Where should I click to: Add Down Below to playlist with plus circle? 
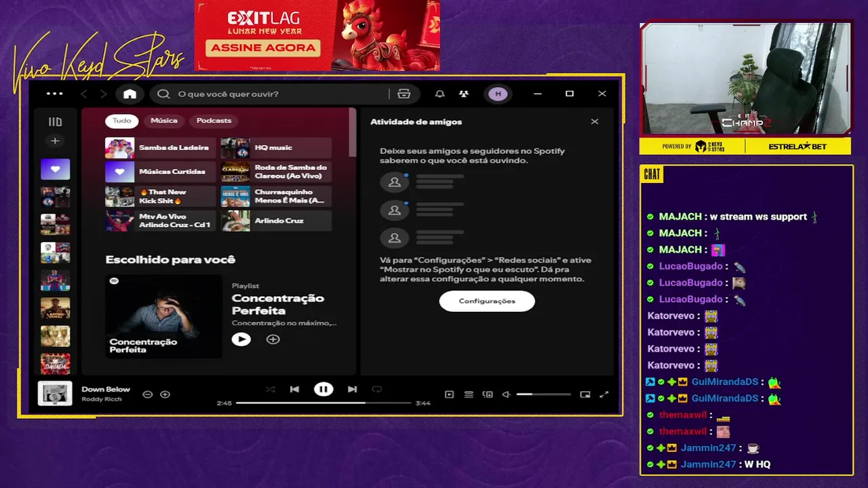point(165,394)
